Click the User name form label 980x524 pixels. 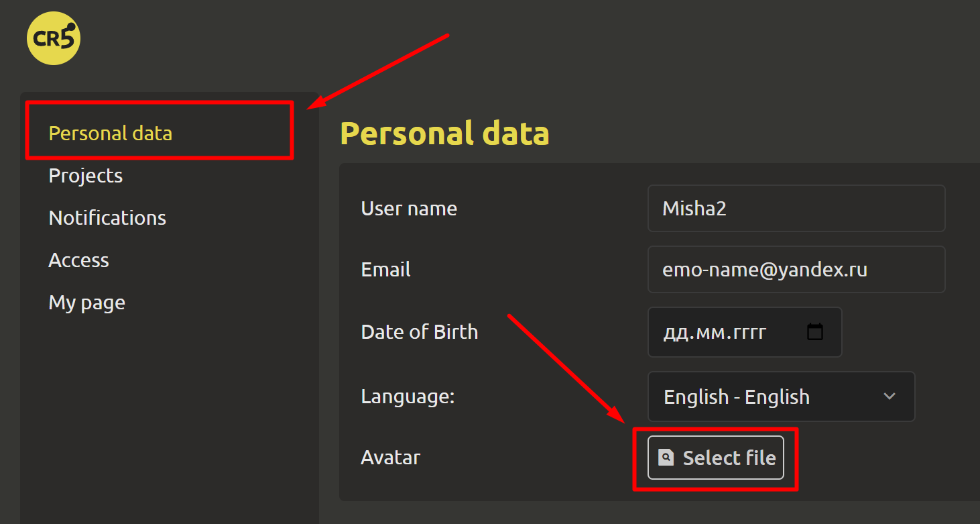[x=409, y=208]
